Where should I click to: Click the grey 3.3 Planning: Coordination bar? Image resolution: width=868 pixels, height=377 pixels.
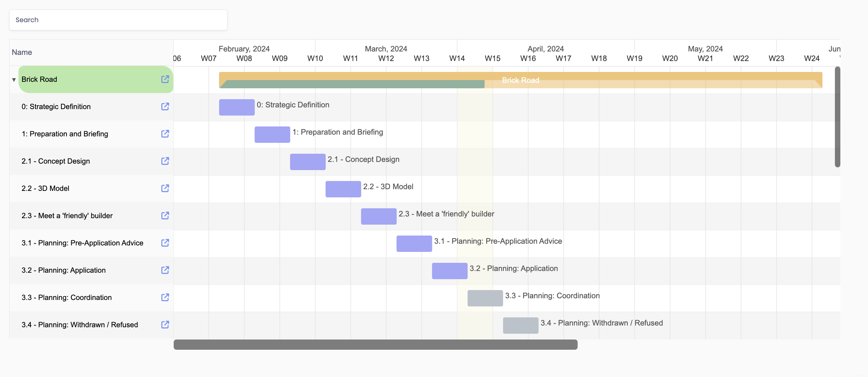pos(485,298)
